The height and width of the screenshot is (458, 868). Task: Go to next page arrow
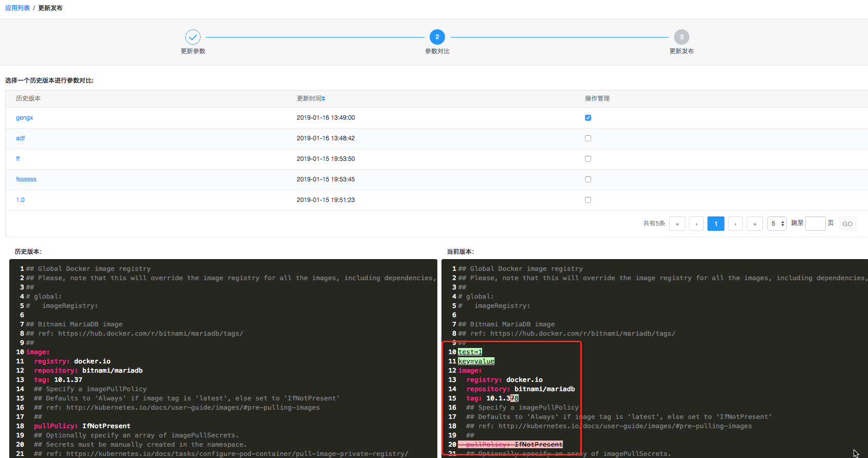[x=735, y=224]
